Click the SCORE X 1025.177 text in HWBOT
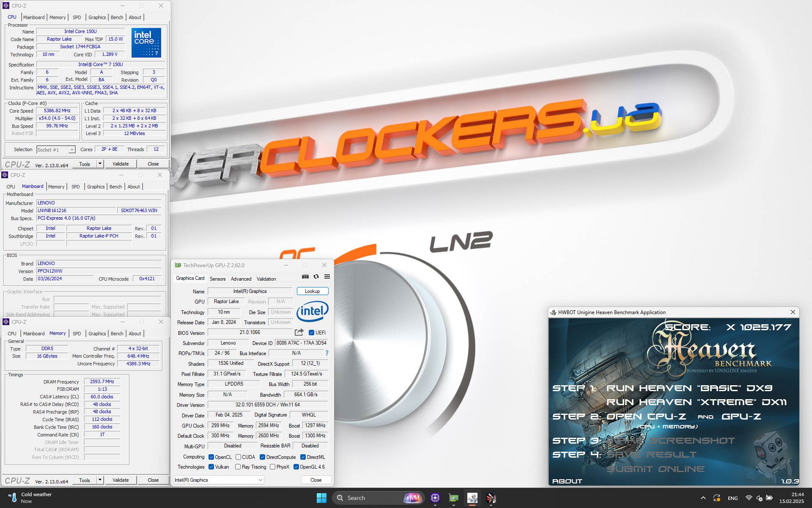 click(x=727, y=327)
